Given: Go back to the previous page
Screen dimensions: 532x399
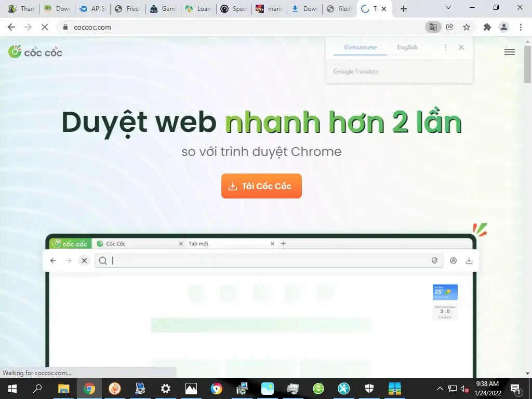Looking at the screenshot, I should point(11,27).
